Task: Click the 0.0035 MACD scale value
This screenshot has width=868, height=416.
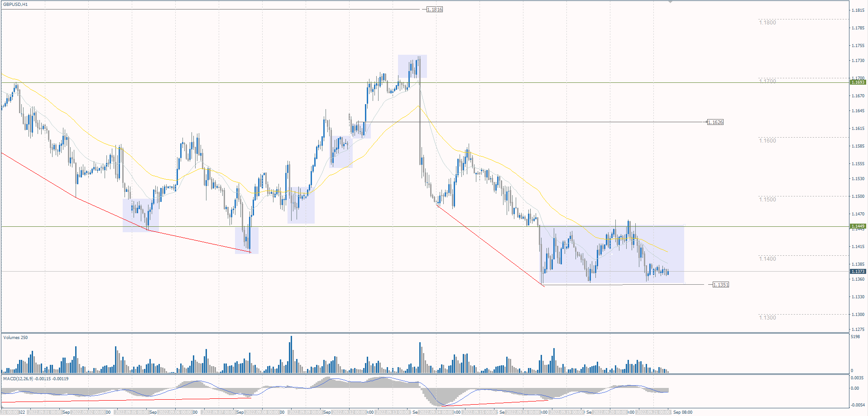Action: pos(857,378)
